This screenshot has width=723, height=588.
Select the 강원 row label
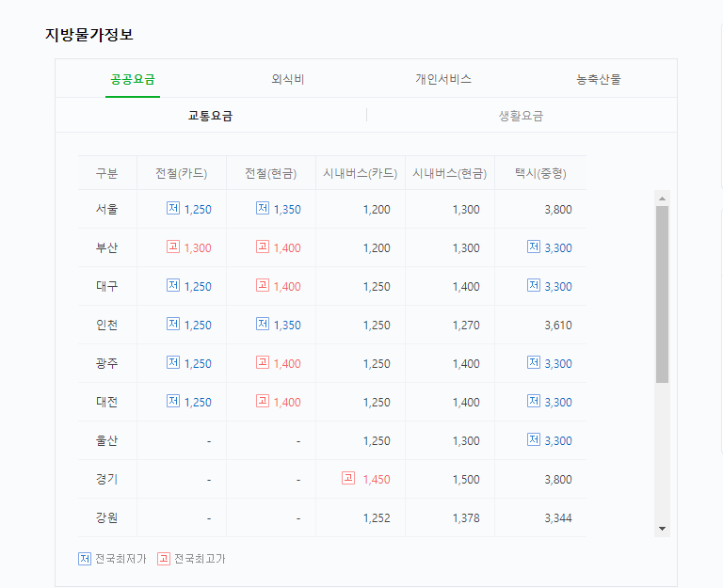tap(107, 517)
